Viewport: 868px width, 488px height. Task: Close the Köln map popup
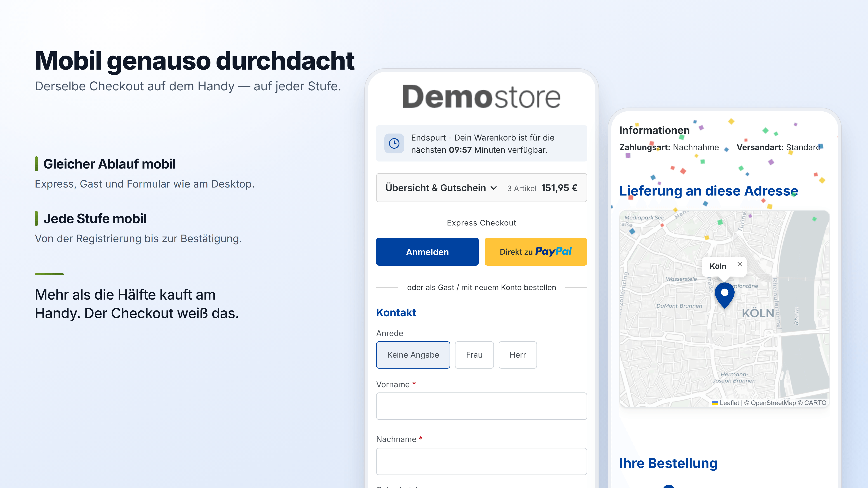[x=740, y=264]
